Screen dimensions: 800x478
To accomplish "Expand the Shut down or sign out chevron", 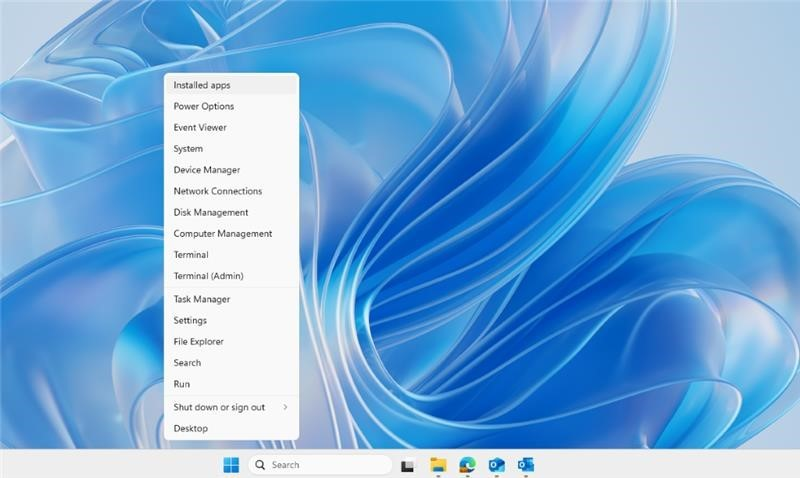I will (x=285, y=407).
